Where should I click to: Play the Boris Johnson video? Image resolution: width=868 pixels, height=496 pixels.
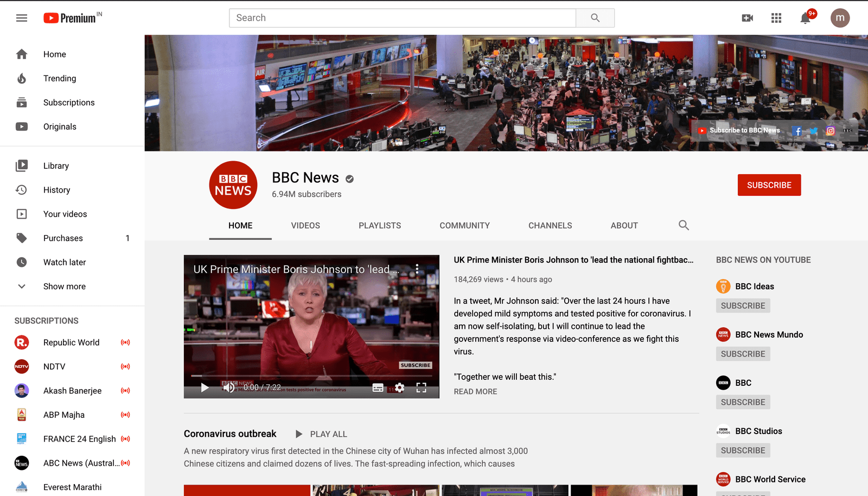click(205, 387)
